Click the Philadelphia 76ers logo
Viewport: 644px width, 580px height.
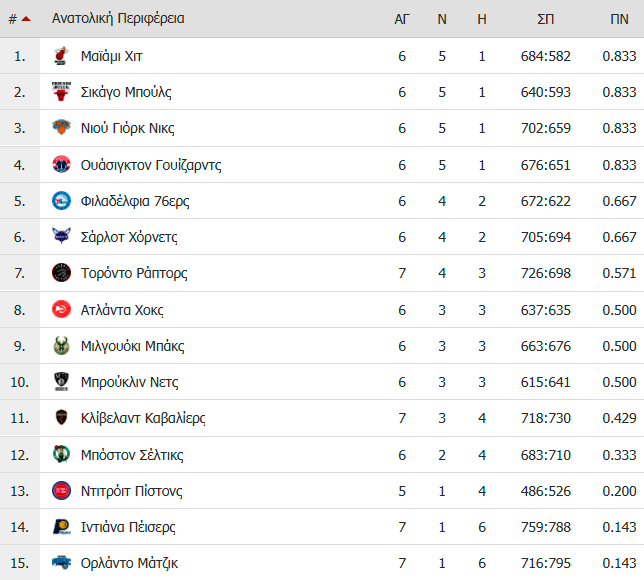click(x=61, y=201)
